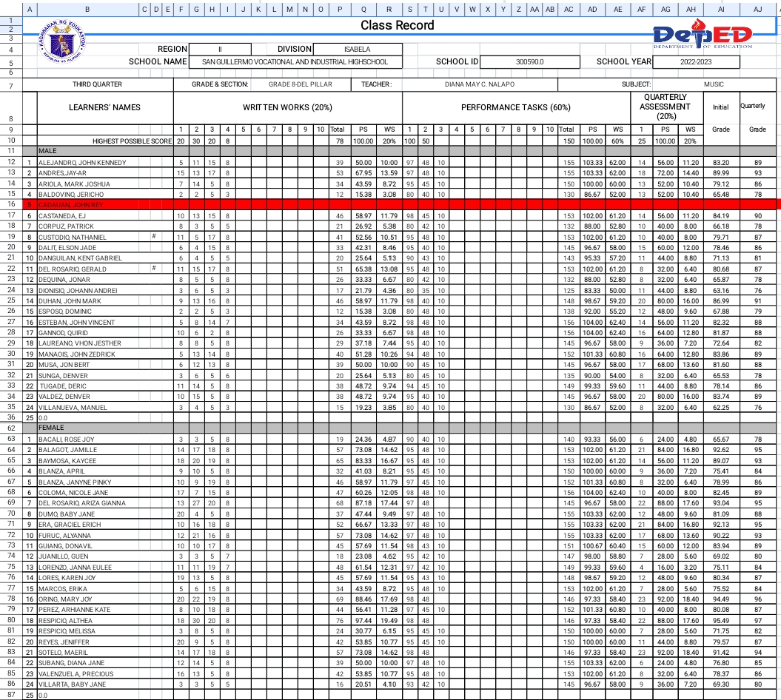
Task: Select row header 87
Action: coord(11,695)
